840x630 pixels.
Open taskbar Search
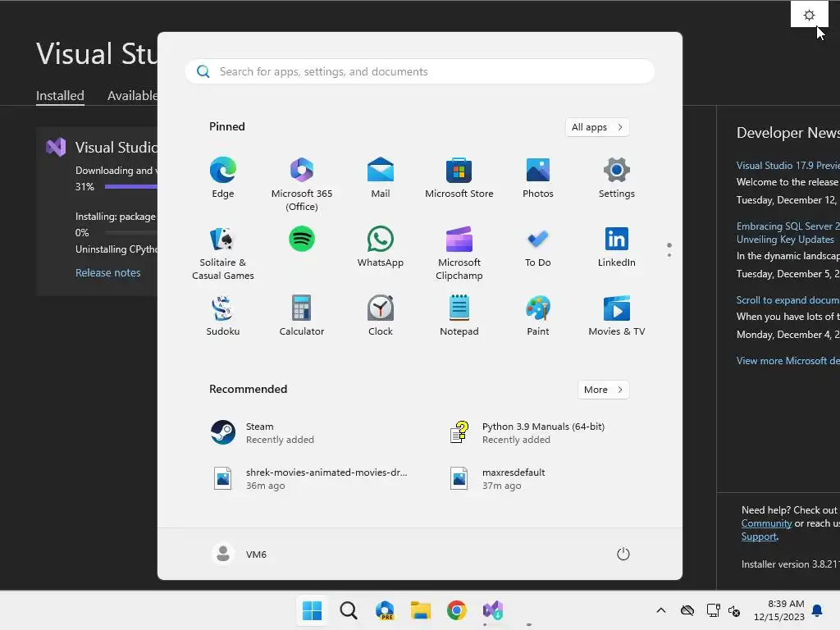[x=348, y=610]
